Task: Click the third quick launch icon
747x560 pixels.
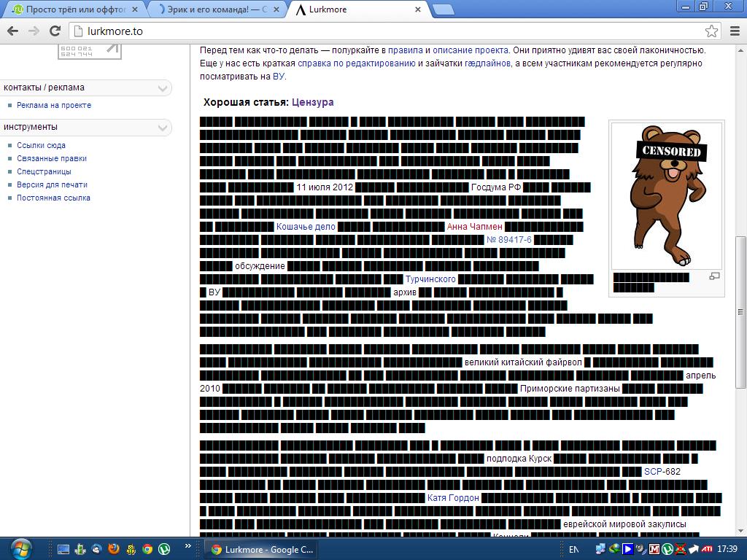Action: point(97,550)
